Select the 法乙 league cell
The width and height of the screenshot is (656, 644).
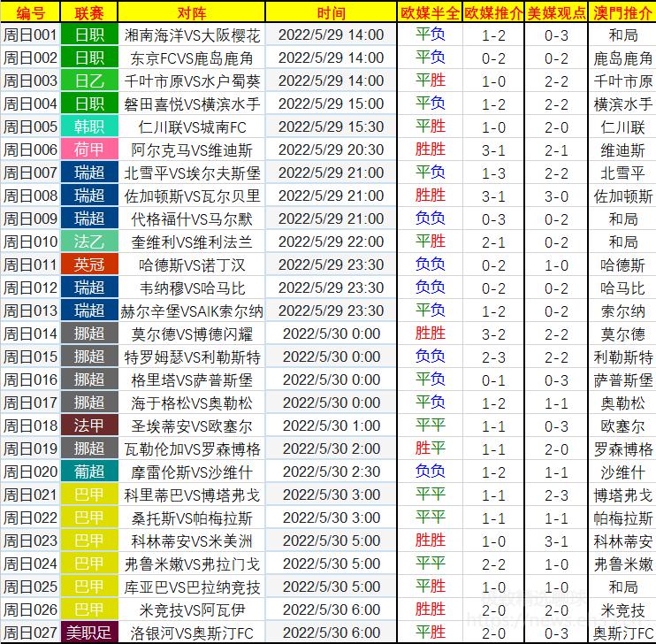point(89,242)
